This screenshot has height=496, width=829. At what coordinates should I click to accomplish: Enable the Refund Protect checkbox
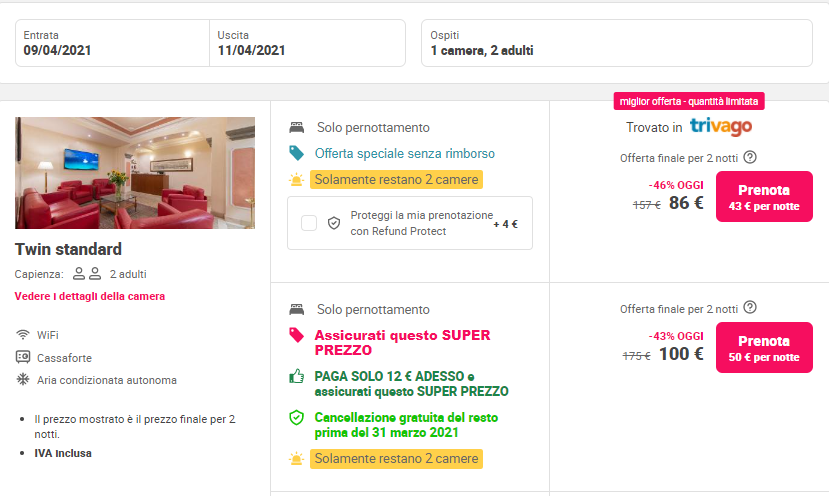309,223
